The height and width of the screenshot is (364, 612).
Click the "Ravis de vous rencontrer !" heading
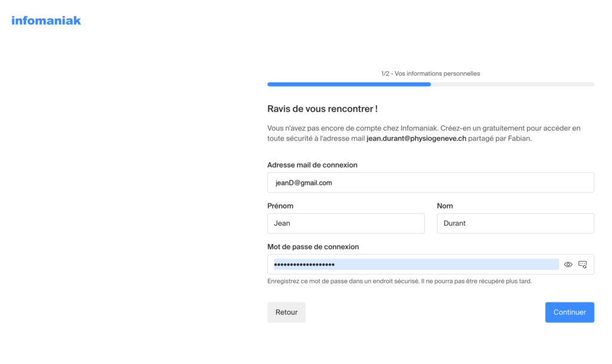(x=322, y=109)
